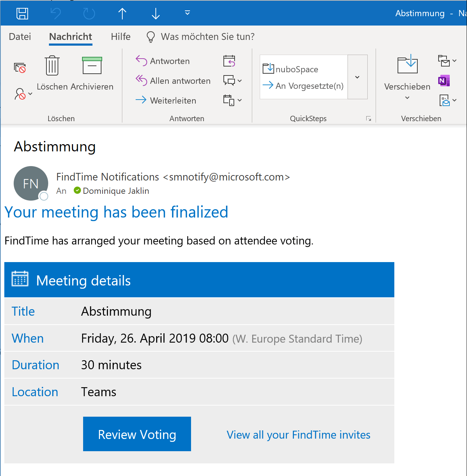Reply using the Antworten button
Screen dimensions: 467x476
click(163, 61)
